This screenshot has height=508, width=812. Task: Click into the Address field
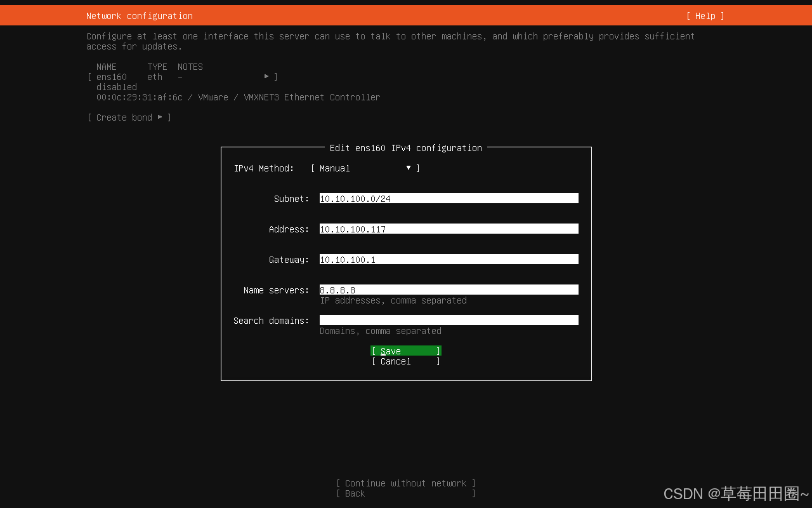pos(449,229)
